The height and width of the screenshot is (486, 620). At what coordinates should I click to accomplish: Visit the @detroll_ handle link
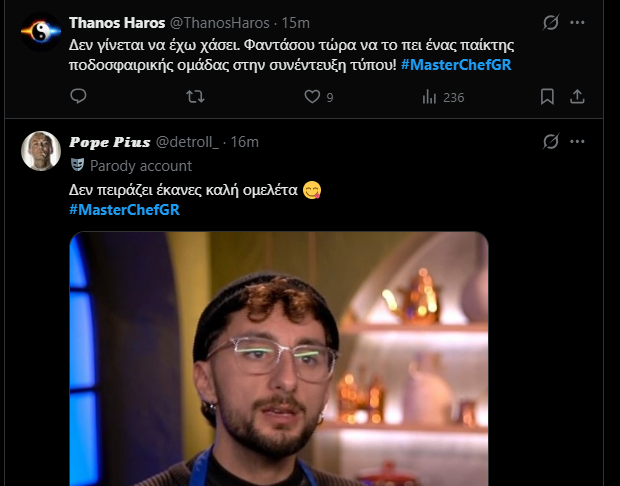coord(187,141)
